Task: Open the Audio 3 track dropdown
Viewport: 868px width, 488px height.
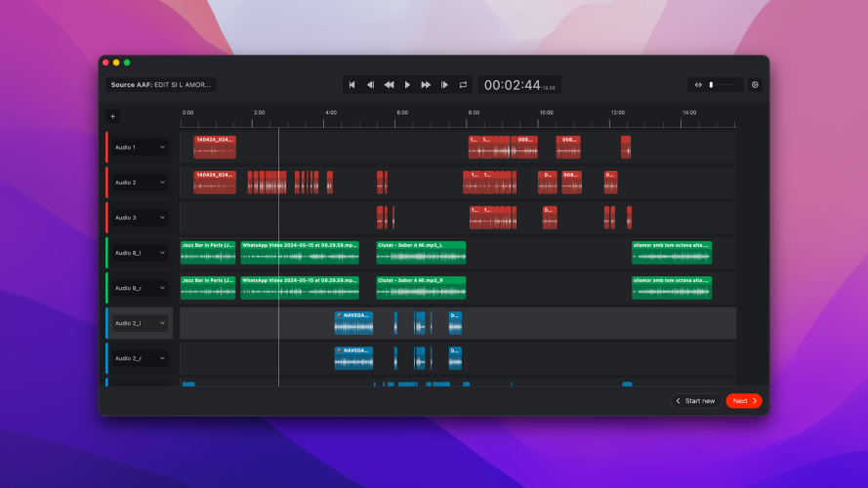Action: (x=162, y=218)
